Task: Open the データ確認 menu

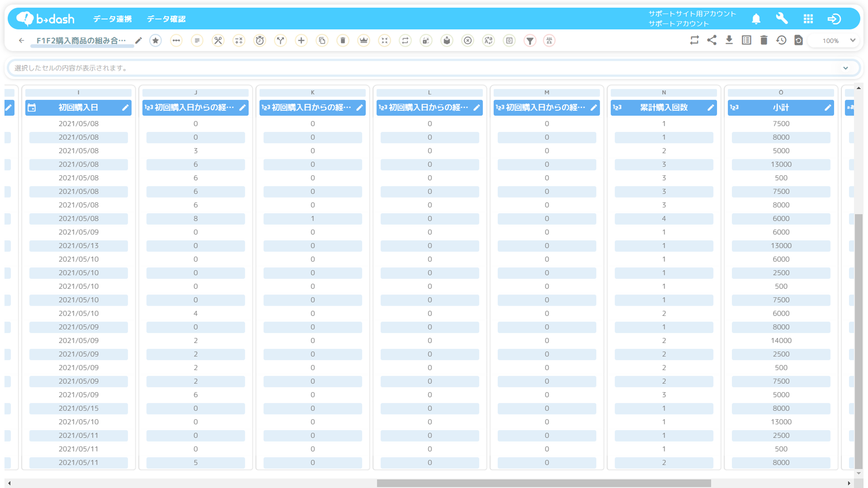Action: [x=166, y=19]
